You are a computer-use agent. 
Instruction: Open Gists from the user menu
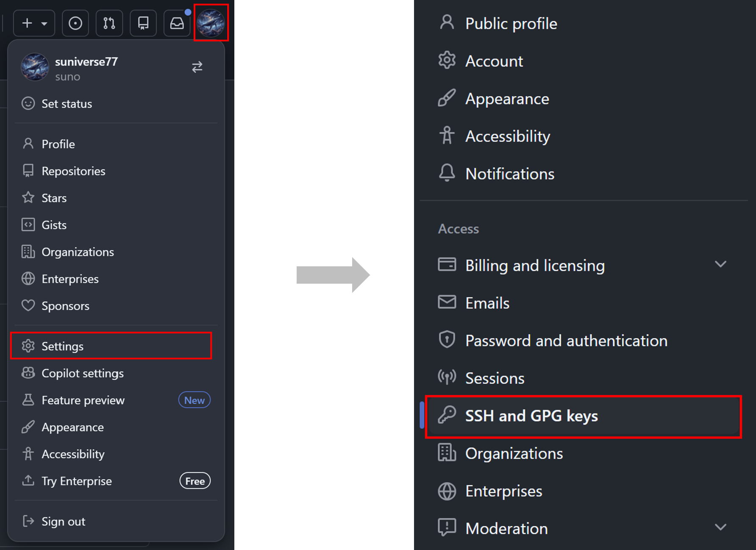tap(116, 225)
